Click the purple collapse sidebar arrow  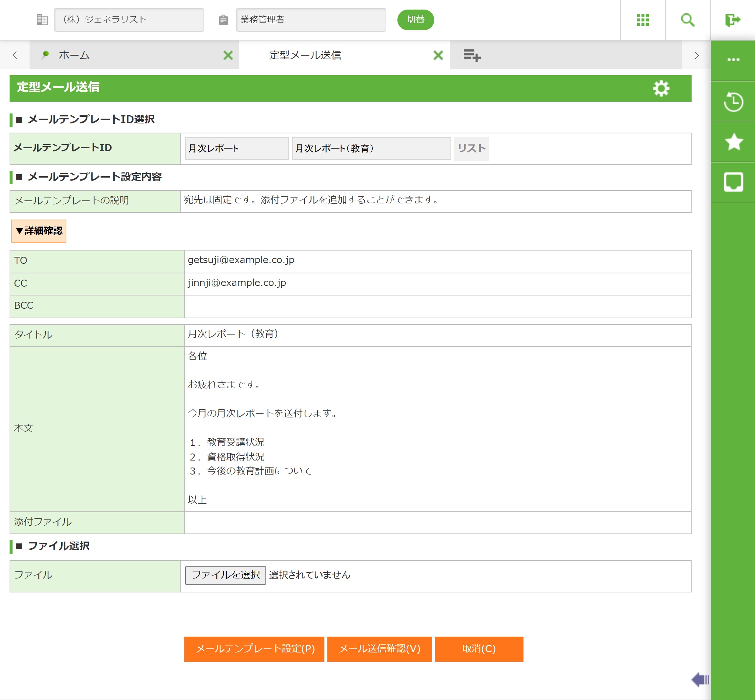pyautogui.click(x=700, y=679)
